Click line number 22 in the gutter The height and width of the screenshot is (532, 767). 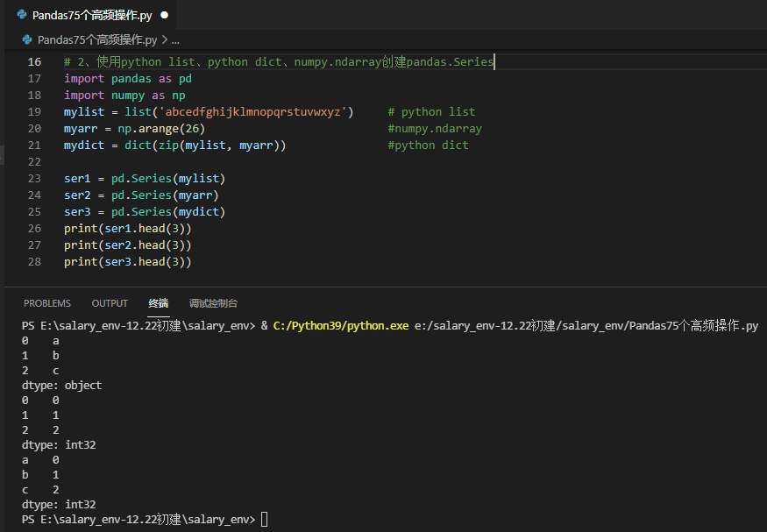(34, 162)
